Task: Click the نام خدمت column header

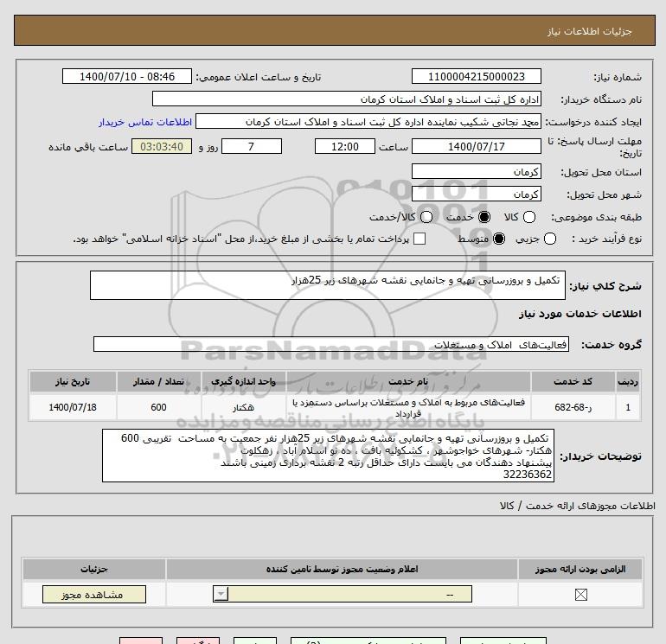Action: (x=408, y=381)
